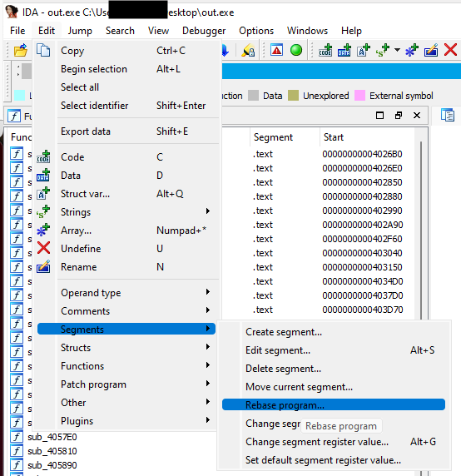Select the row with start 00000000004026B0

coord(319,154)
